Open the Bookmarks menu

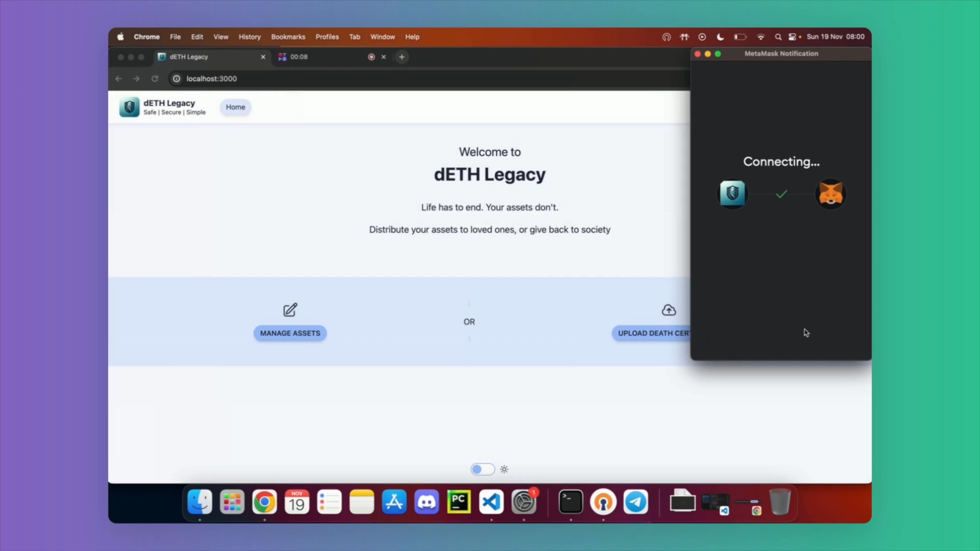(x=288, y=37)
